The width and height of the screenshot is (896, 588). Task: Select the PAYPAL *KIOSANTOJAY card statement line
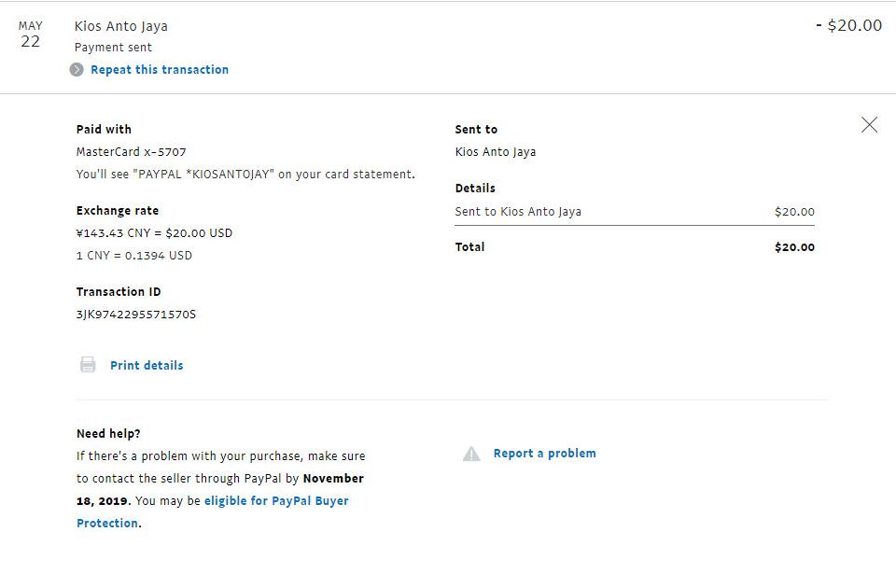pyautogui.click(x=245, y=175)
